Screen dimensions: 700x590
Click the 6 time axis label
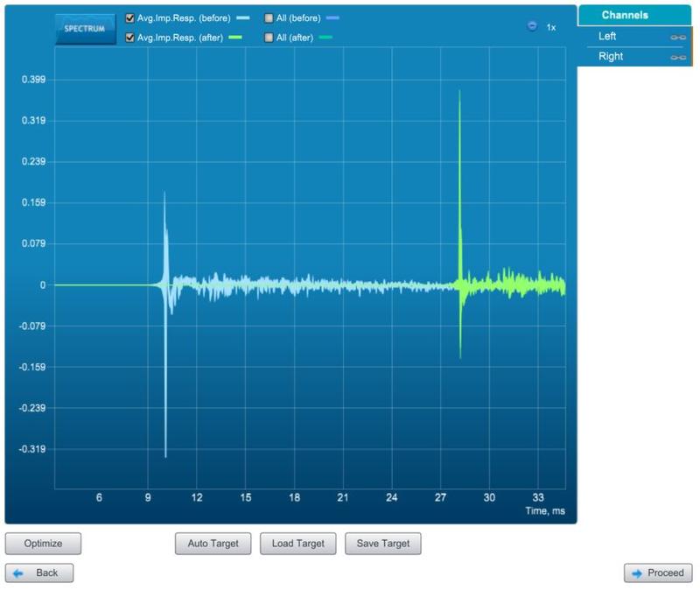point(99,497)
